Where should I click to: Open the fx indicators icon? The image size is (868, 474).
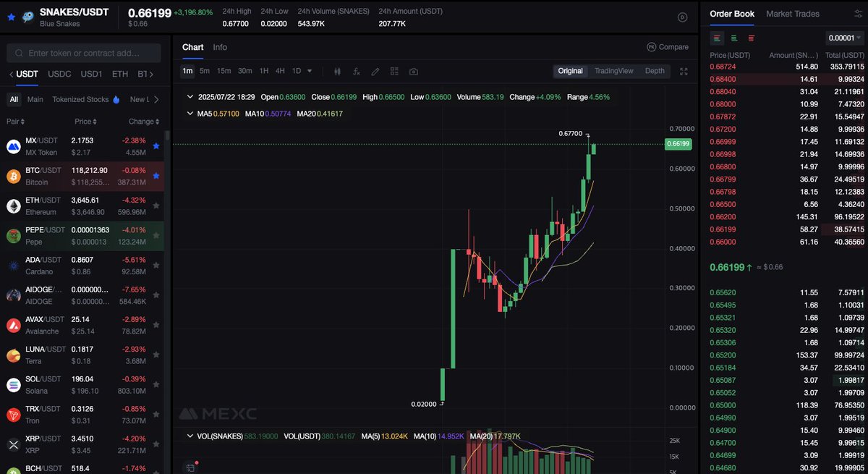coord(356,72)
